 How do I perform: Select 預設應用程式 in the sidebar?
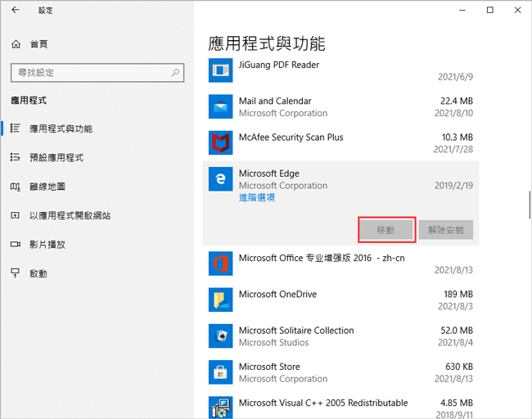[56, 157]
